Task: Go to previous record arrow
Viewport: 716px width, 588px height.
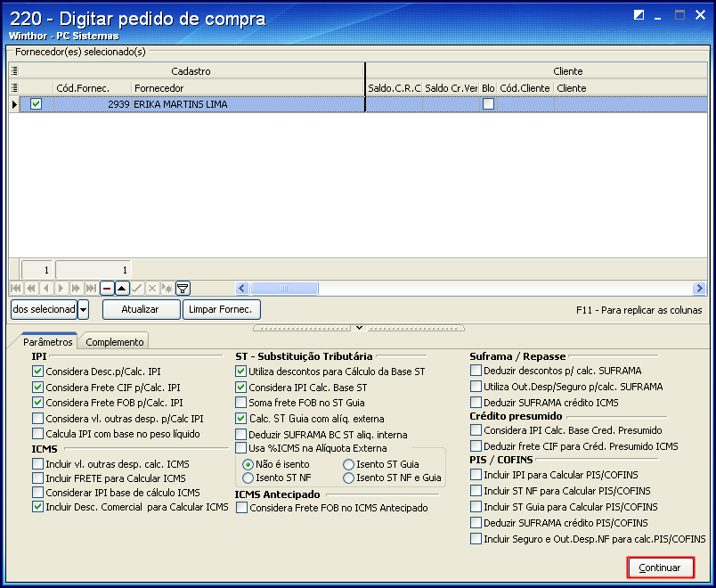Action: (46, 289)
